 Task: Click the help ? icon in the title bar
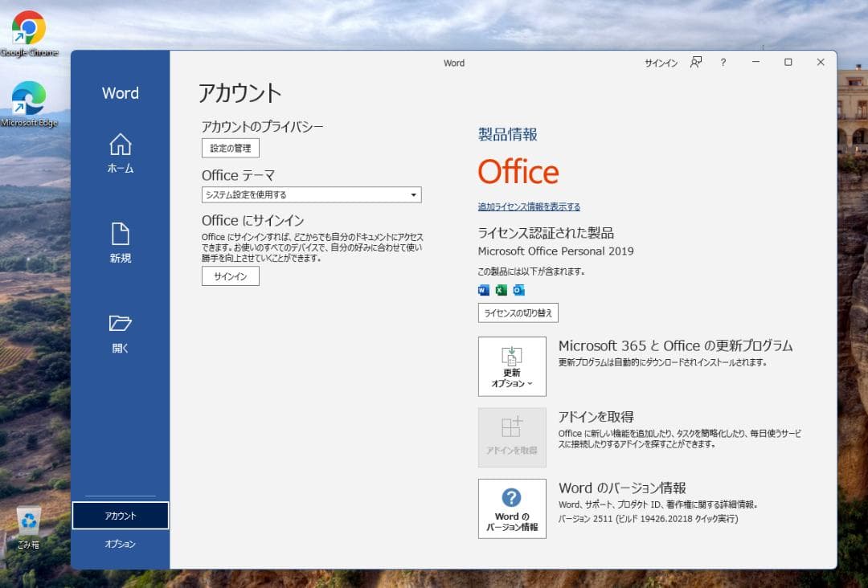[x=723, y=62]
